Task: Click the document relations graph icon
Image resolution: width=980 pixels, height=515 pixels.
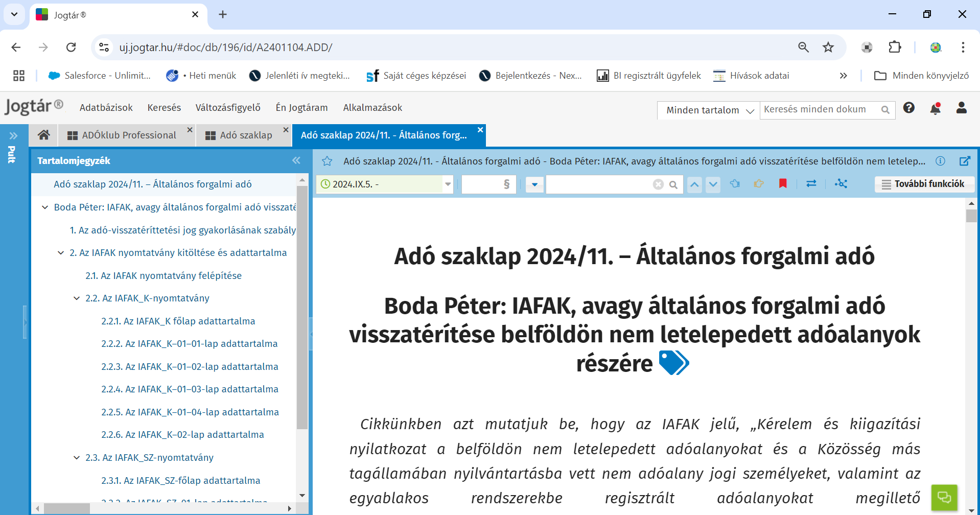Action: [x=841, y=184]
